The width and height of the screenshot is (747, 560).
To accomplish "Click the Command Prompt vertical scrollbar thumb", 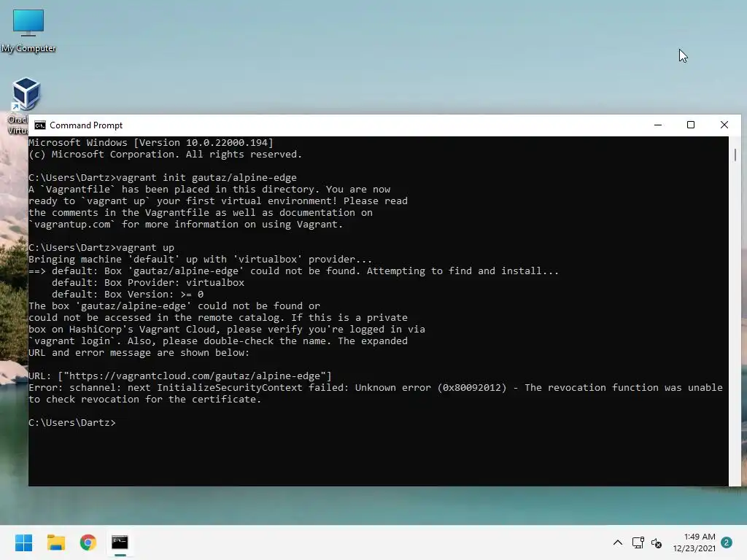I will (735, 155).
